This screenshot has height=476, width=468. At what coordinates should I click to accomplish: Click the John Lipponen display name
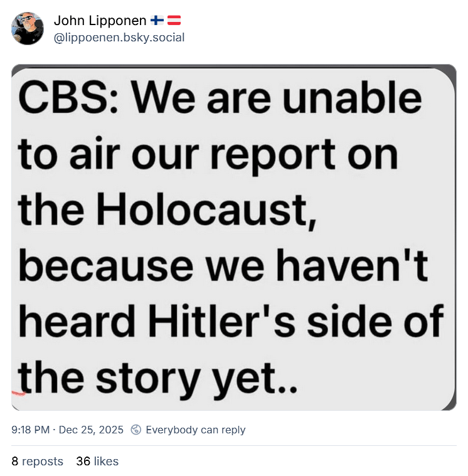point(100,21)
